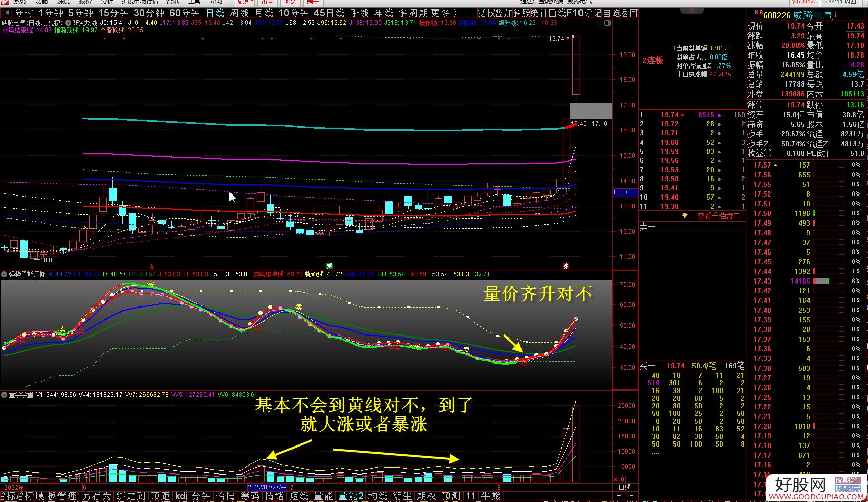868x502 pixels.
Task: Select the 情绪 indicator tab
Action: (274, 496)
